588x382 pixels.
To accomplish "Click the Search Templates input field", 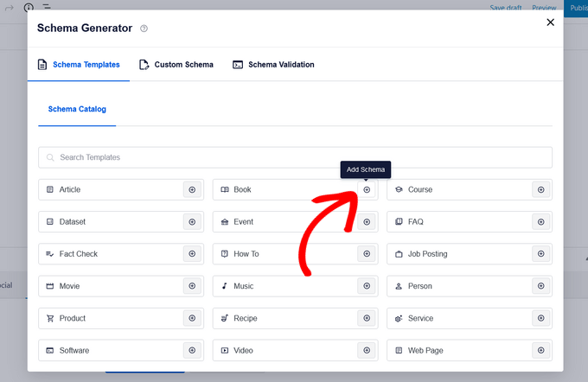I will 295,157.
